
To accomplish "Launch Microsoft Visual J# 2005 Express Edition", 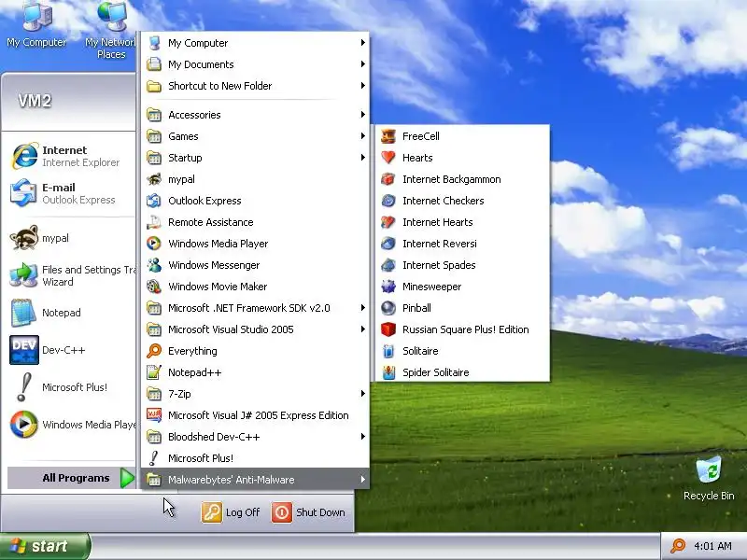I will point(255,415).
